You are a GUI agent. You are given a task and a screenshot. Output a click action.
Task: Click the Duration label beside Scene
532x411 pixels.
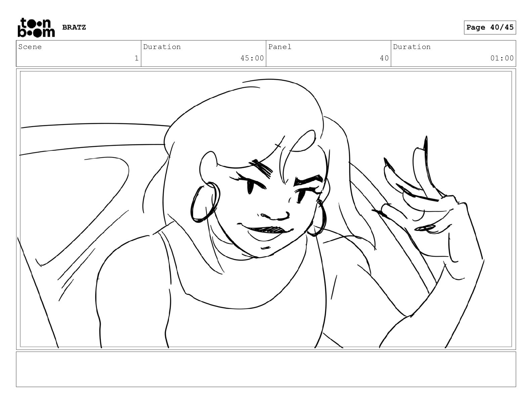tap(162, 47)
